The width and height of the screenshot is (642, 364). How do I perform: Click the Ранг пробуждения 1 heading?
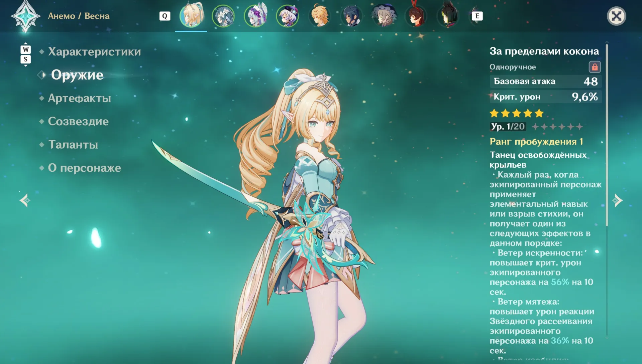pos(536,142)
